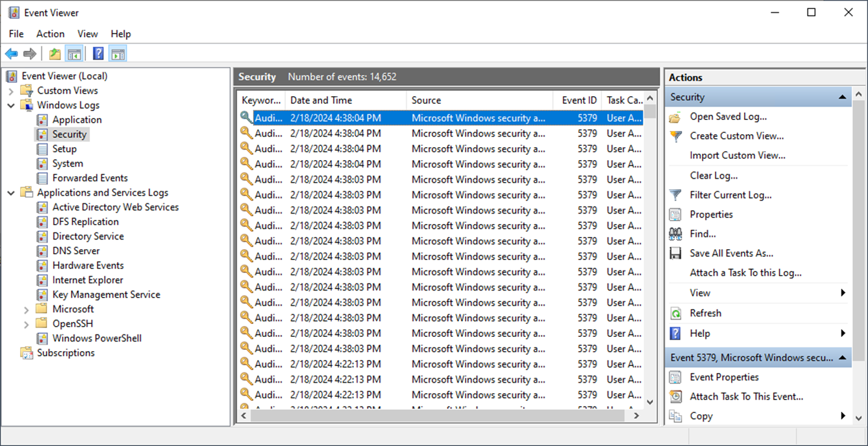Click Clear Log... action

click(714, 176)
